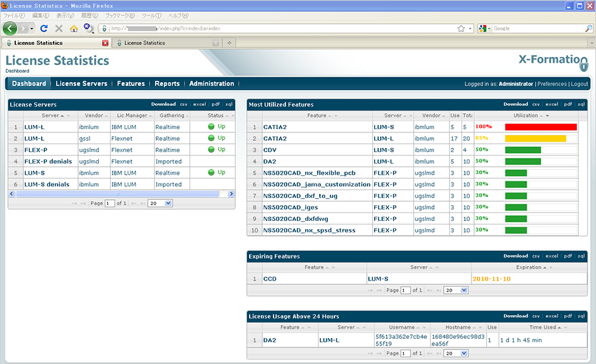This screenshot has width=596, height=364.
Task: Download Most Utilized Features as excel
Action: (552, 104)
